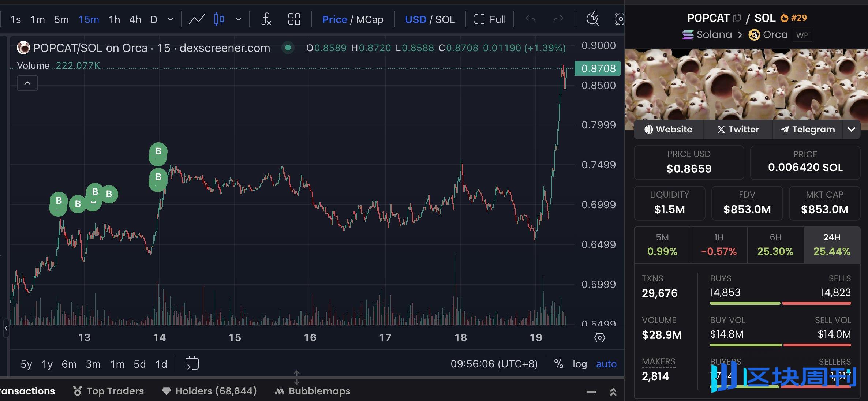Open the chart settings gear icon

(x=619, y=19)
